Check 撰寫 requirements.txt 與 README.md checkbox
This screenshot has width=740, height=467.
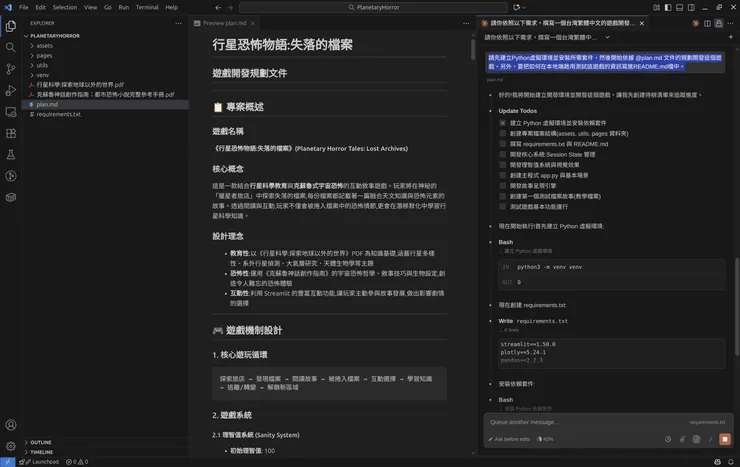(503, 144)
